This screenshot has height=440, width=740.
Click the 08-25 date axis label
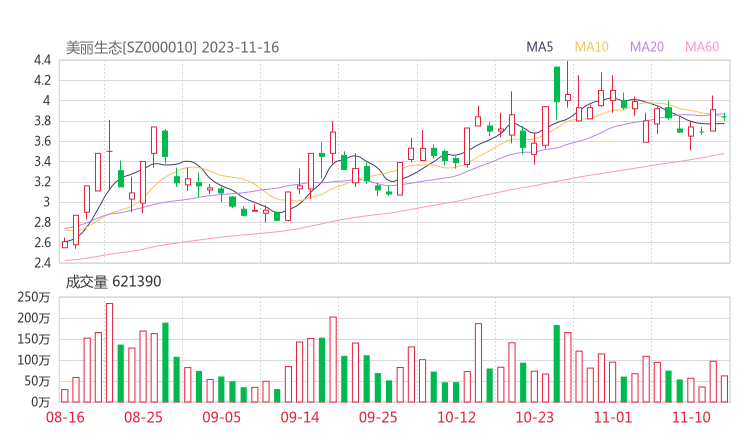143,417
